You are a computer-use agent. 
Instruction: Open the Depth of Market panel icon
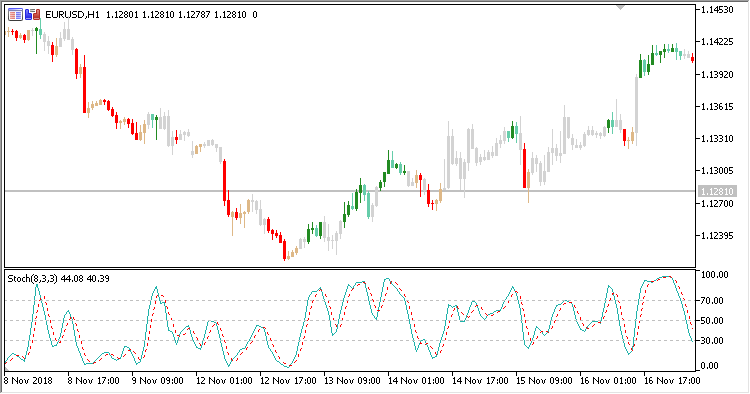tap(15, 15)
